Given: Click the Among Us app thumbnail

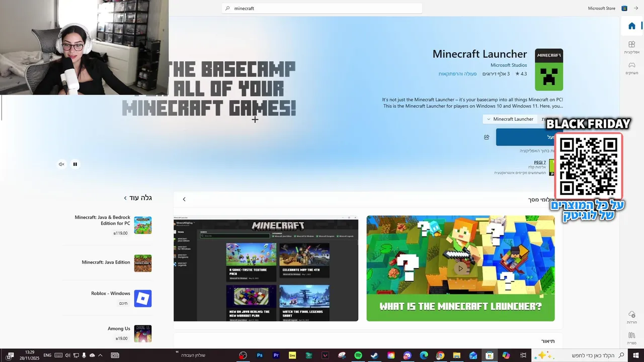Looking at the screenshot, I should pyautogui.click(x=143, y=334).
